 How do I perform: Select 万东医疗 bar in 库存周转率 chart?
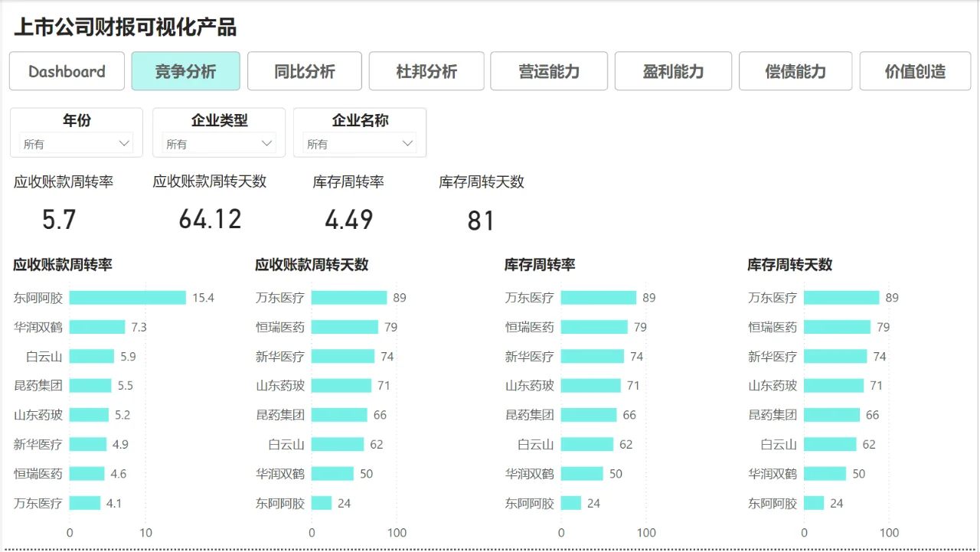599,298
